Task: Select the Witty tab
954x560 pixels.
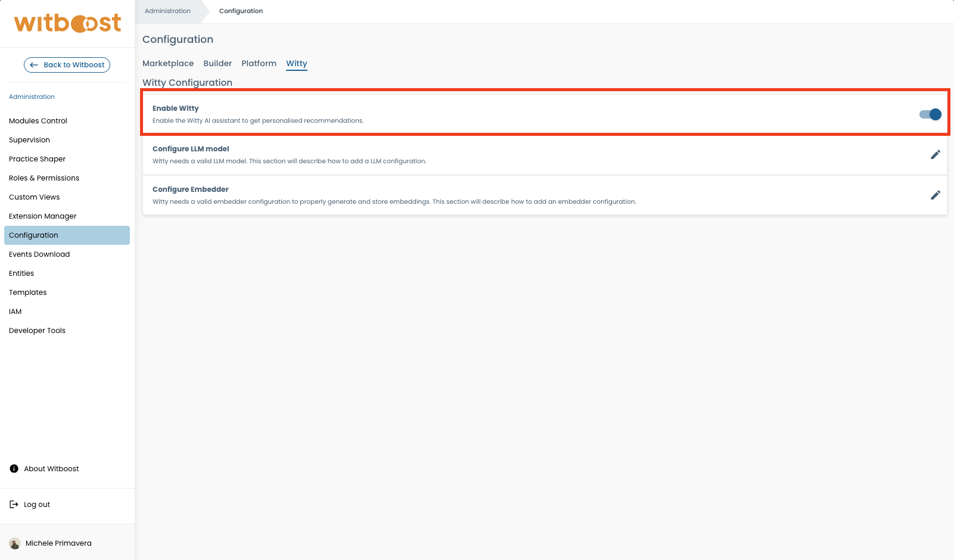Action: pyautogui.click(x=297, y=64)
